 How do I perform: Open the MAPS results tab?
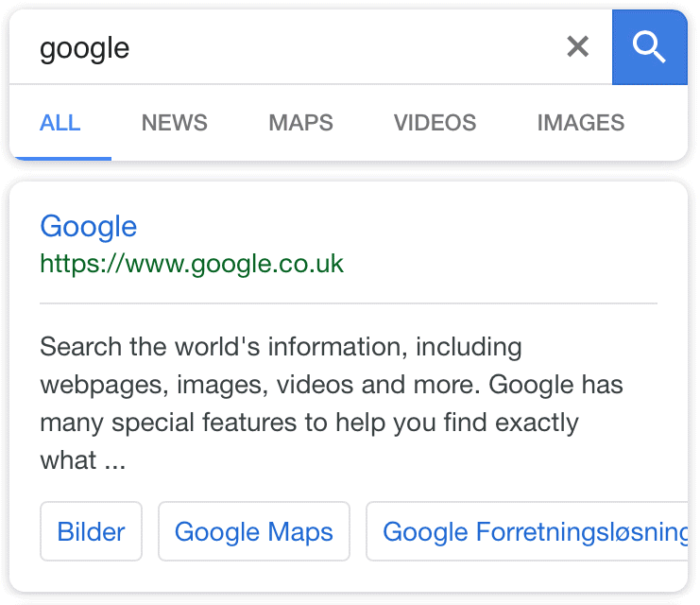[x=301, y=123]
